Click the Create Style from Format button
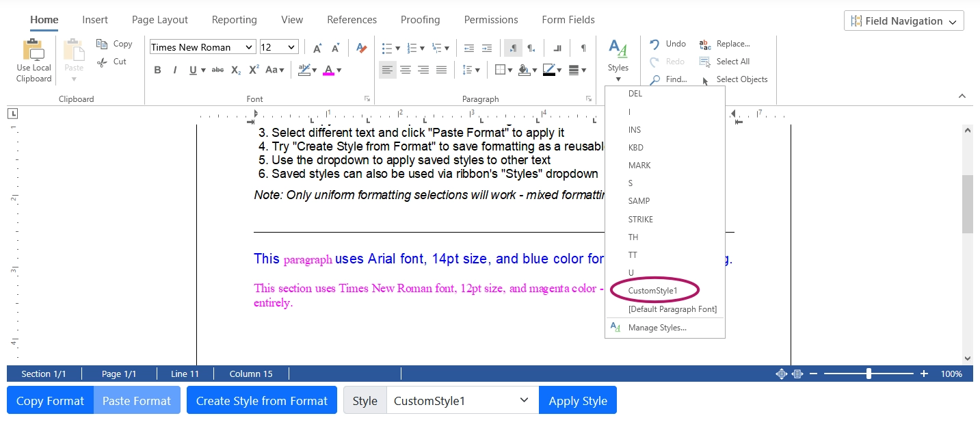The image size is (980, 431). (x=262, y=401)
